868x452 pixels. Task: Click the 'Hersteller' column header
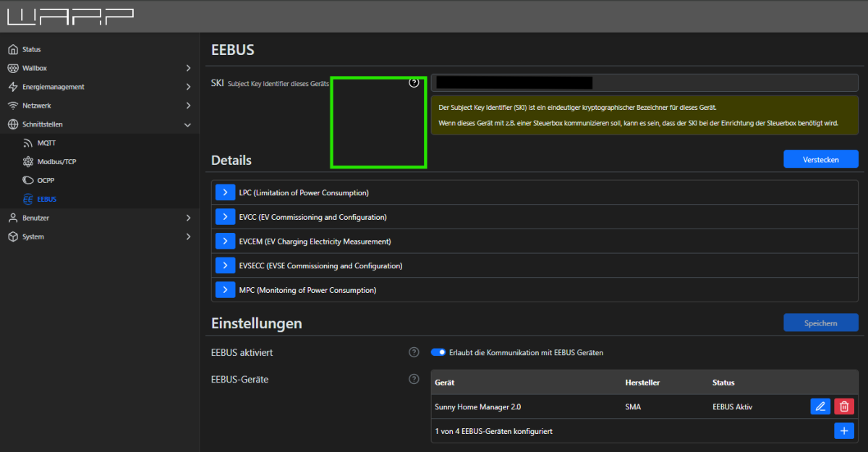click(x=642, y=383)
